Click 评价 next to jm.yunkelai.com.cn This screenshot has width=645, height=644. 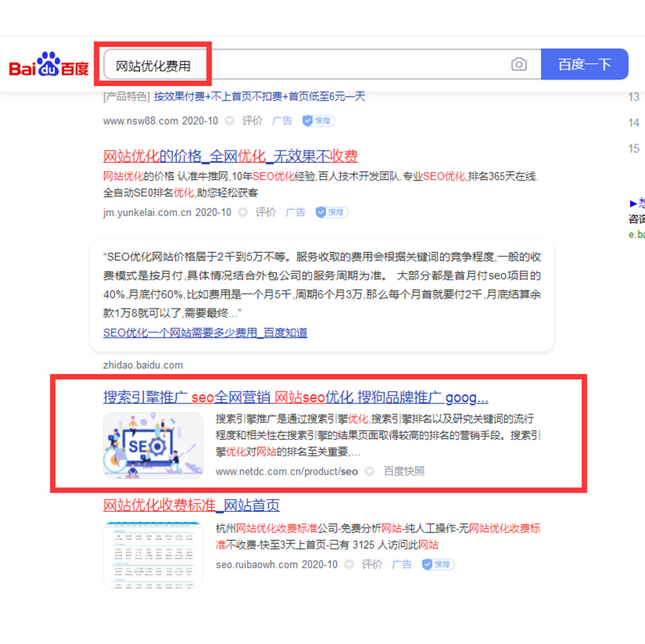[266, 213]
